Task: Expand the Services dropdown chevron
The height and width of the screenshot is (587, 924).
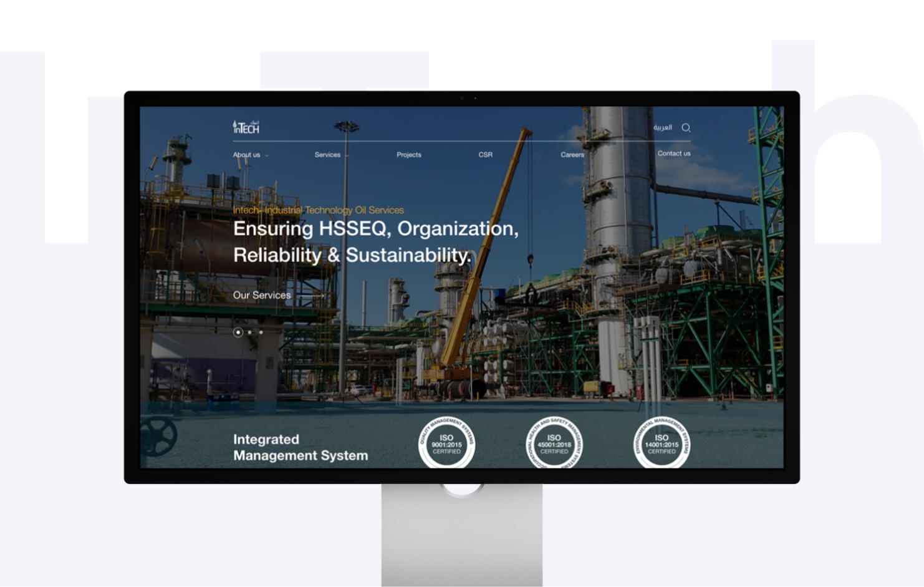Action: coord(347,155)
